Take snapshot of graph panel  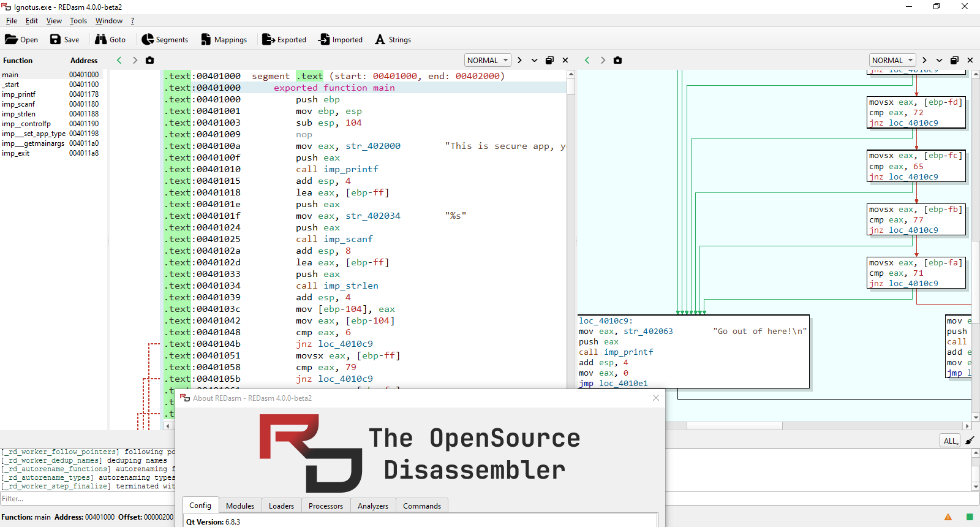tap(618, 60)
